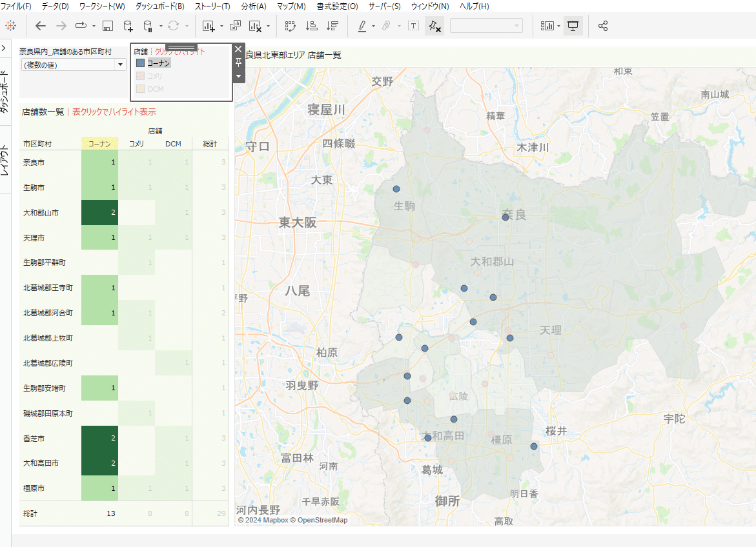
Task: Clear the sheet icon
Action: (255, 26)
